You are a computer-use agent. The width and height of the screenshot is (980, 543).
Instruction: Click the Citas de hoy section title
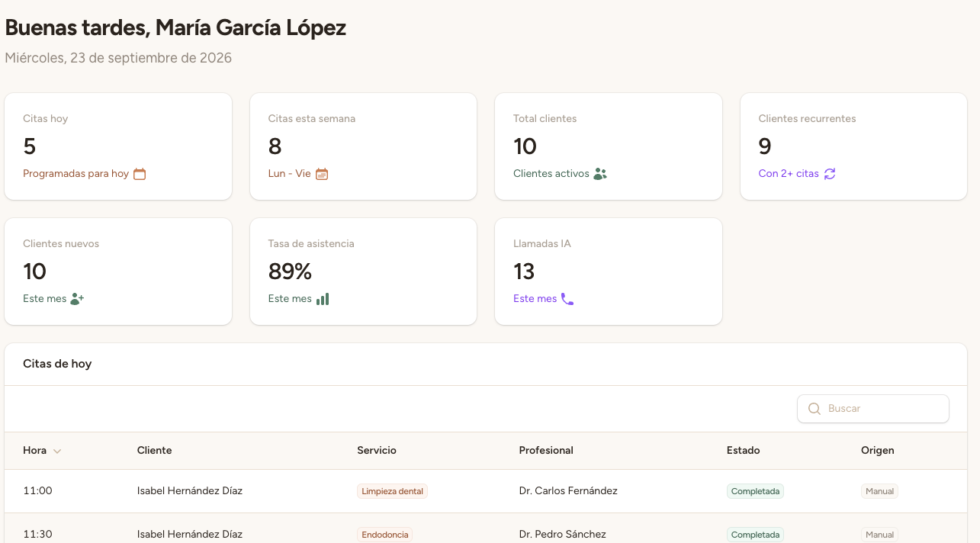(57, 364)
